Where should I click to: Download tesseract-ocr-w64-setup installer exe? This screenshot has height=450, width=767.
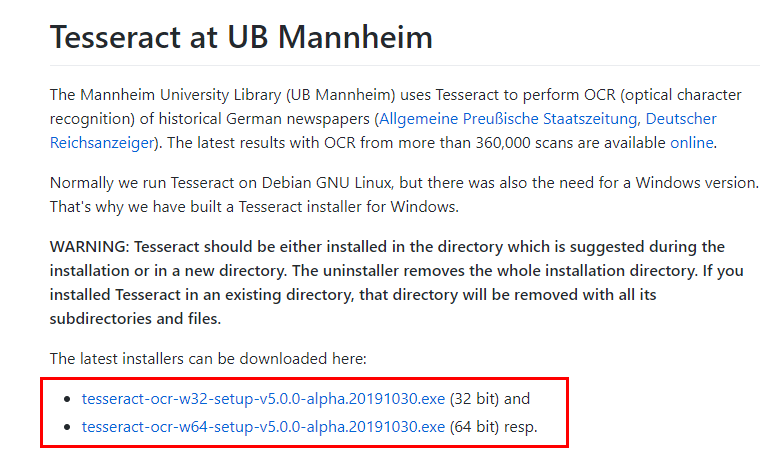click(x=263, y=427)
